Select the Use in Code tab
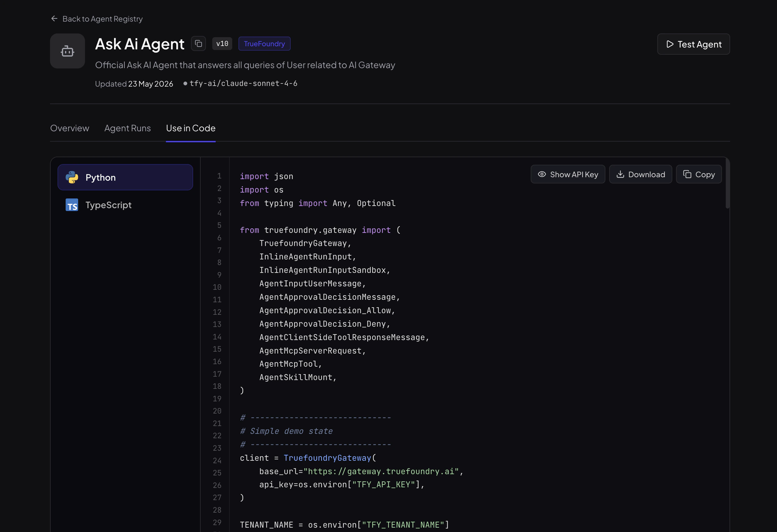 click(191, 128)
